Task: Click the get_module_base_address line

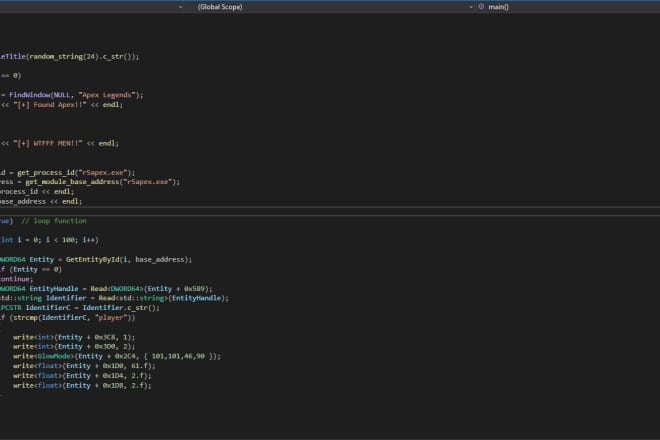Action: point(90,182)
